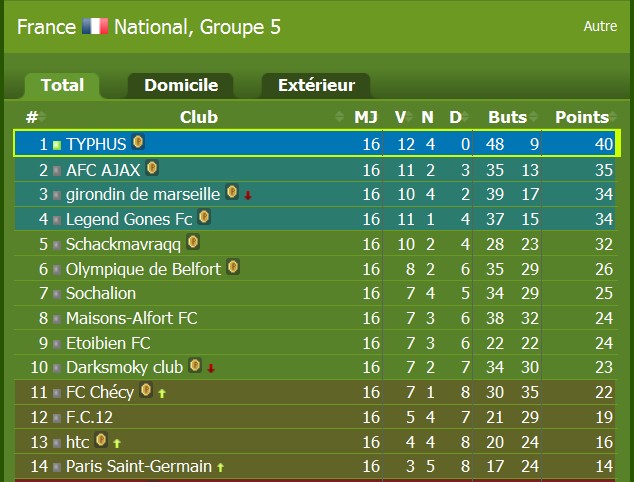Open the Autre link in the header

click(600, 26)
